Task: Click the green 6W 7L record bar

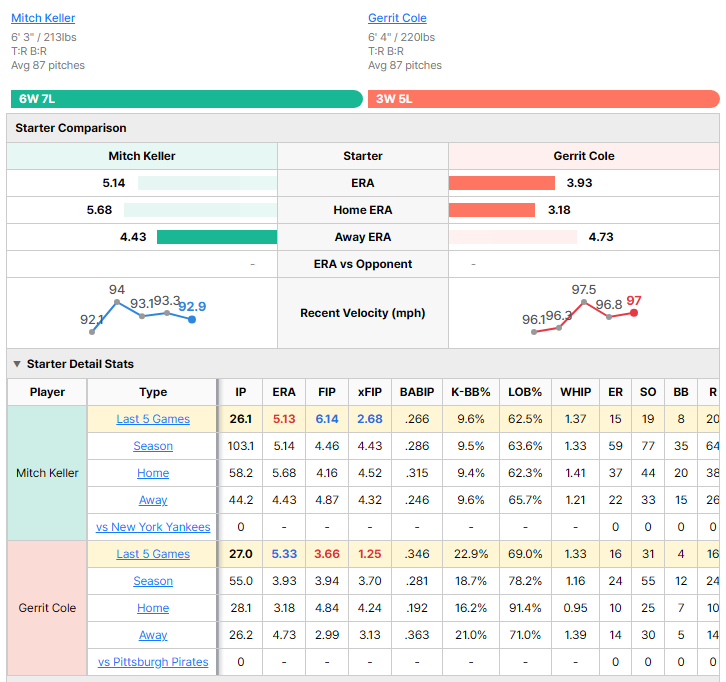Action: pos(187,99)
